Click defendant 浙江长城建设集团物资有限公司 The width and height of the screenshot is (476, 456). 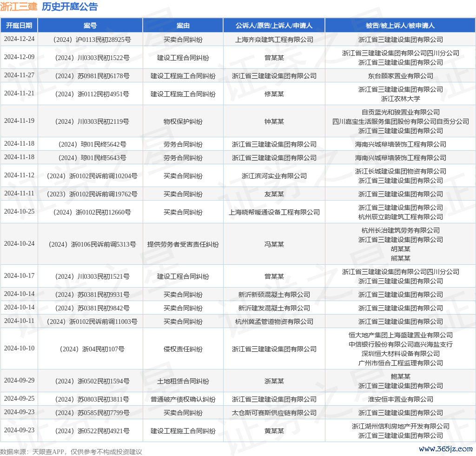tap(400, 171)
